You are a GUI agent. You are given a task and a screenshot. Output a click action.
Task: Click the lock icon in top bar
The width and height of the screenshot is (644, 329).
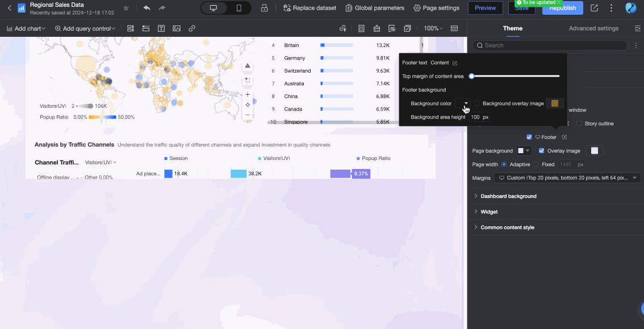(265, 8)
